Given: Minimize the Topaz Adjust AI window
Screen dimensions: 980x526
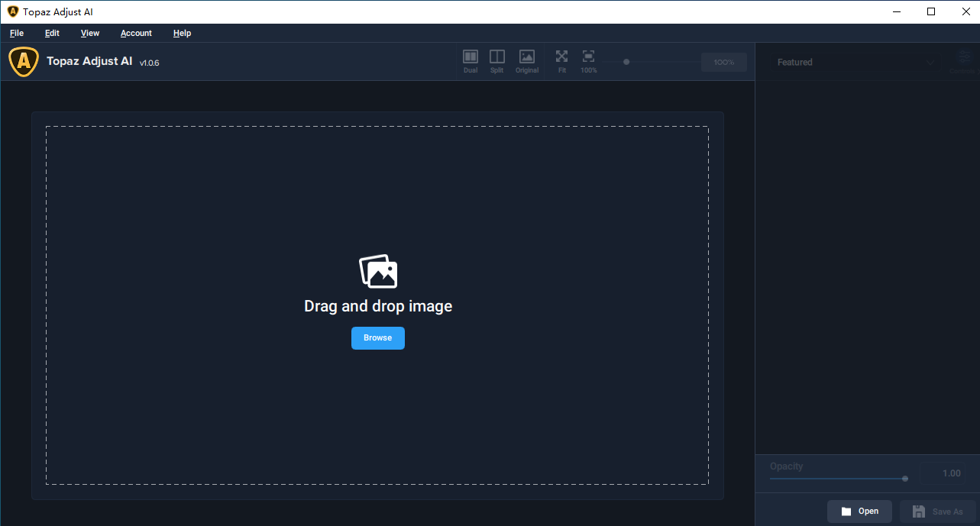Looking at the screenshot, I should click(896, 11).
